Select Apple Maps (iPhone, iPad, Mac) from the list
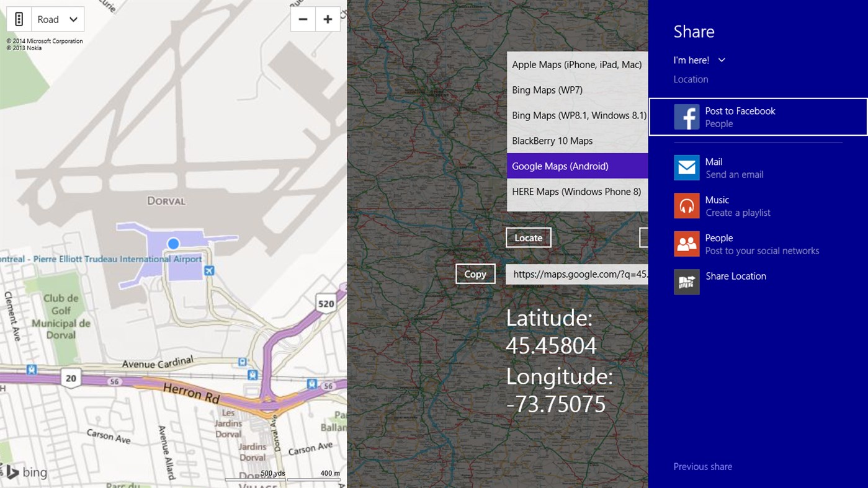Screen dimensions: 868x488 576,64
